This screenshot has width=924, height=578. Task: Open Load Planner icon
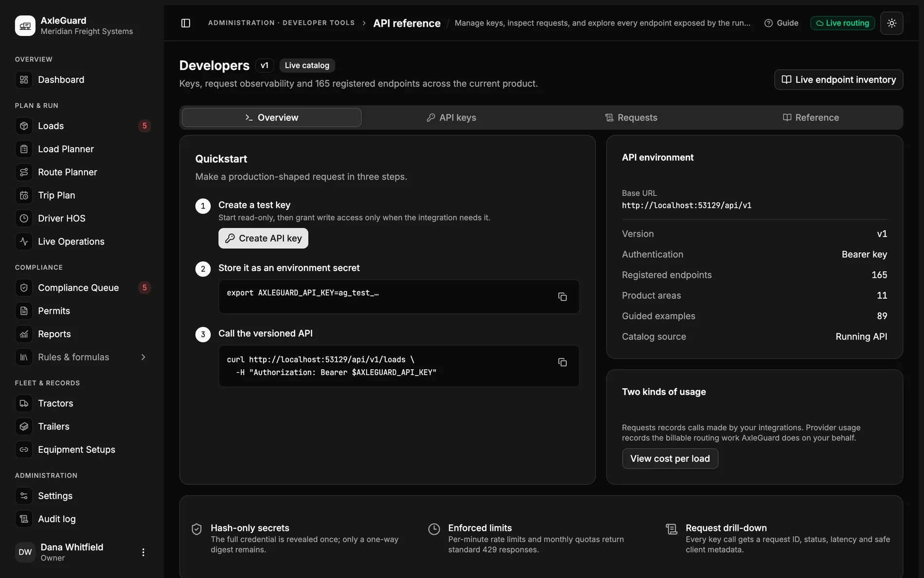coord(24,149)
